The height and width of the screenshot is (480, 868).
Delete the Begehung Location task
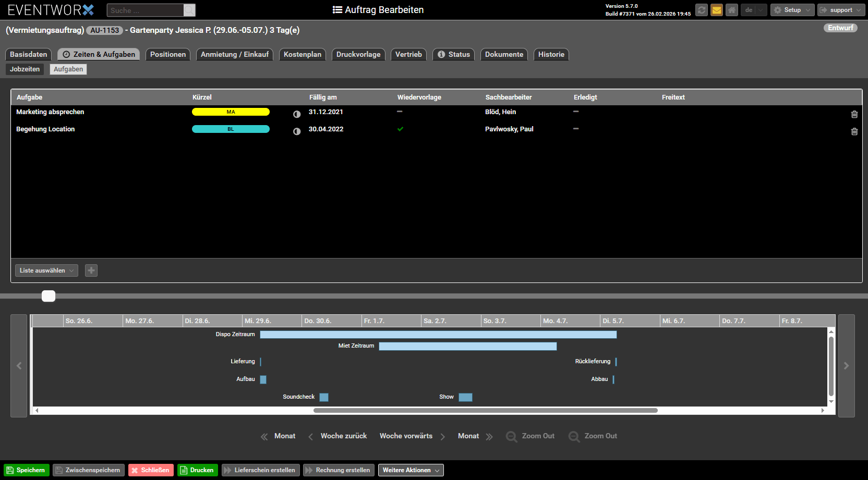(x=854, y=131)
